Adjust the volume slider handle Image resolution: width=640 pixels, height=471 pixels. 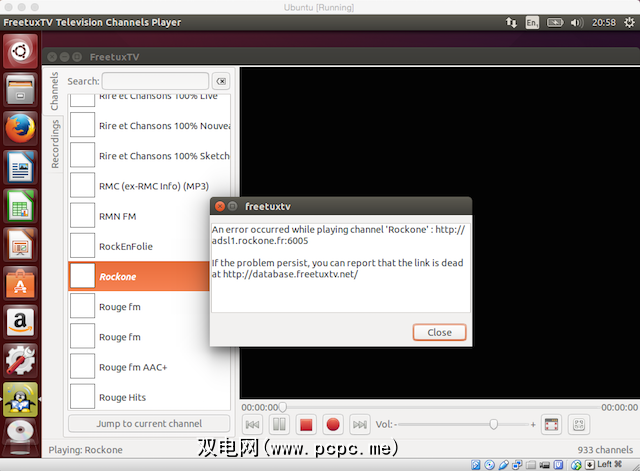point(493,424)
